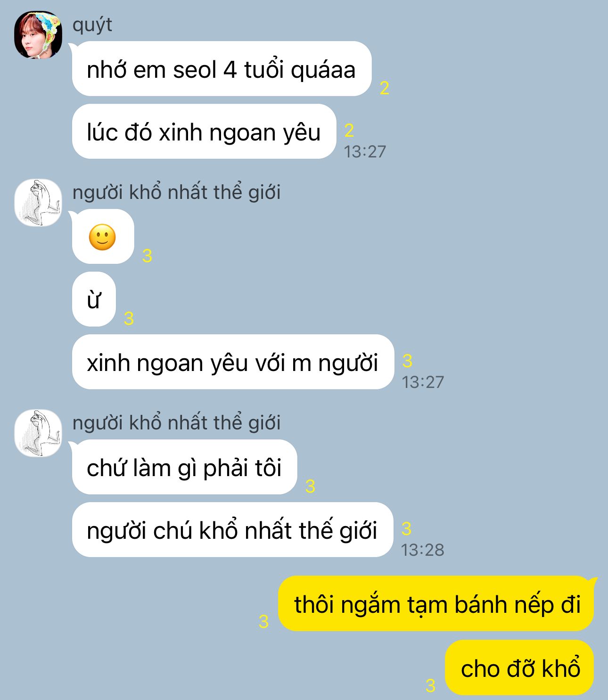Tap unread count beside 'nhớ em seol' message
Image resolution: width=608 pixels, height=700 pixels.
tap(385, 88)
